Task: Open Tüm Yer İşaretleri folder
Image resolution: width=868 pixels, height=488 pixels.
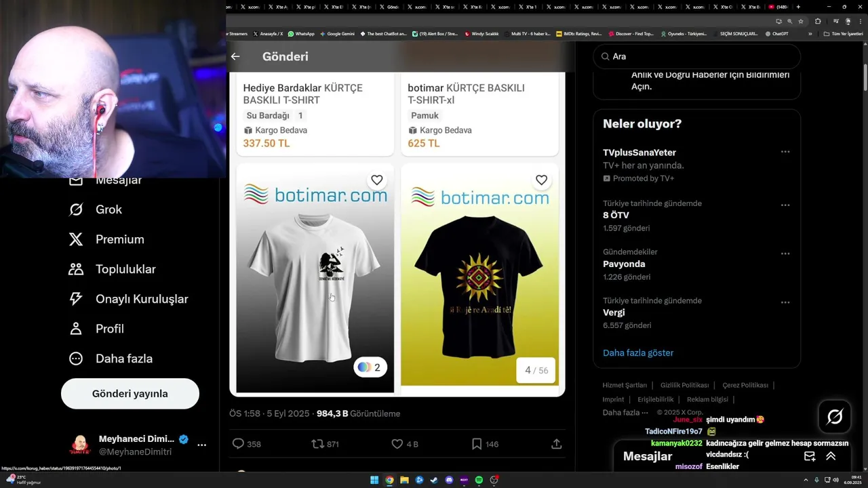Action: pos(844,34)
